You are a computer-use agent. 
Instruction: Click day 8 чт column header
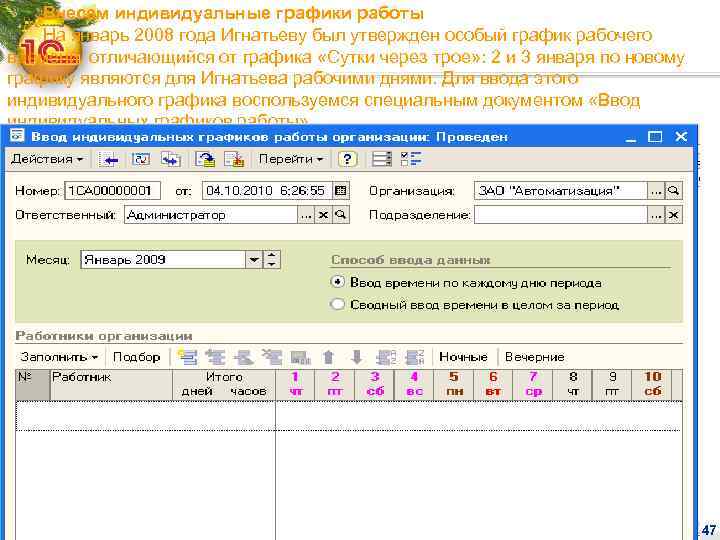(x=573, y=385)
